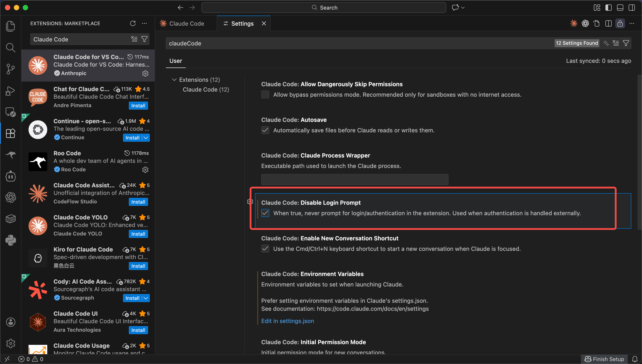Viewport: 642px width, 364px height.
Task: Open errors and warnings status bar item
Action: click(x=31, y=359)
